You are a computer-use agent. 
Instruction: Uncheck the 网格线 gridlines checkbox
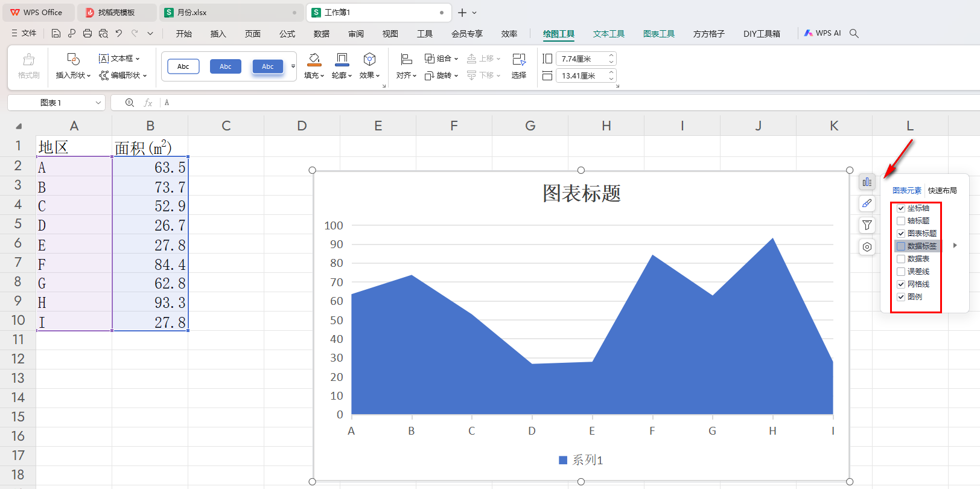tap(901, 284)
